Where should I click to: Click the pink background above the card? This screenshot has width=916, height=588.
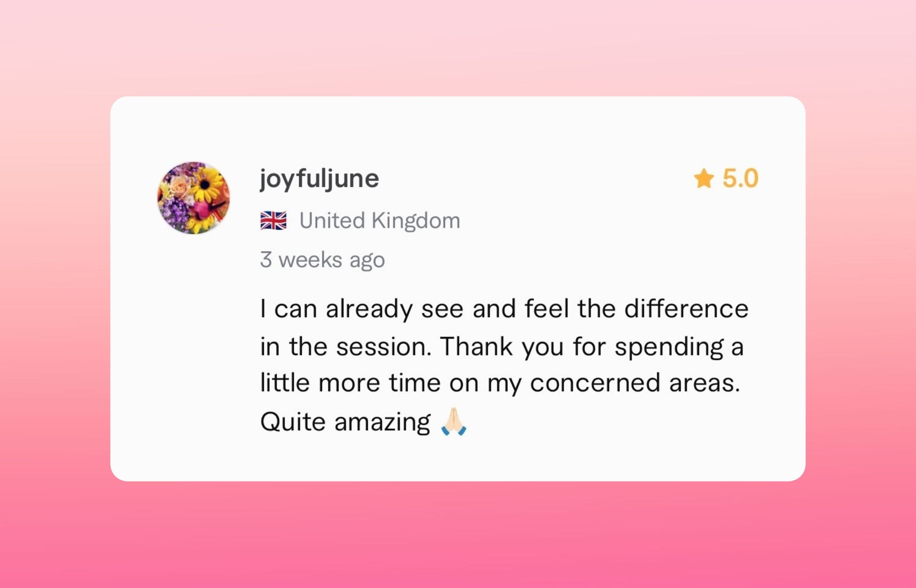458,45
